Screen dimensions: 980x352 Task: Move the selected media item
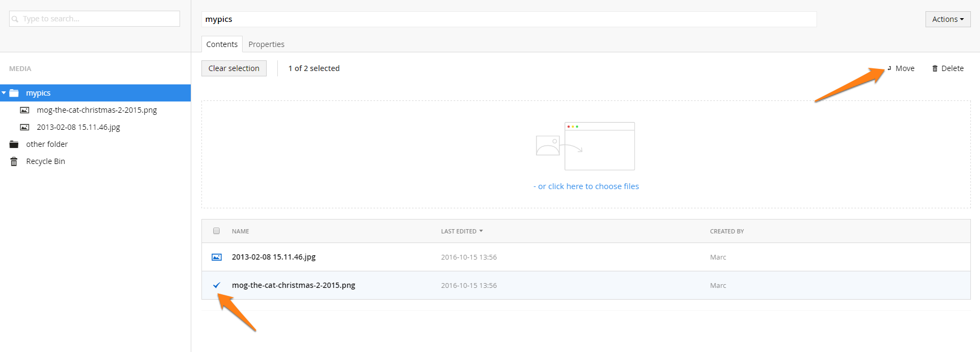901,68
